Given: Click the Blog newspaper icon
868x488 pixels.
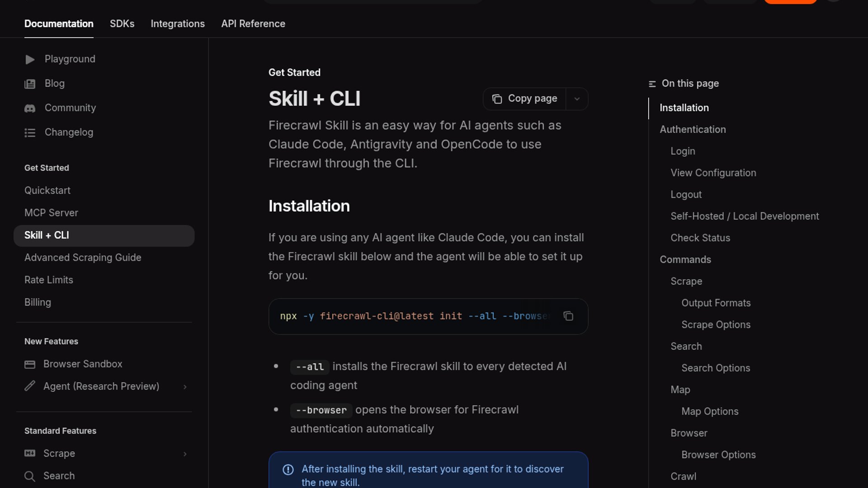Looking at the screenshot, I should pyautogui.click(x=30, y=84).
